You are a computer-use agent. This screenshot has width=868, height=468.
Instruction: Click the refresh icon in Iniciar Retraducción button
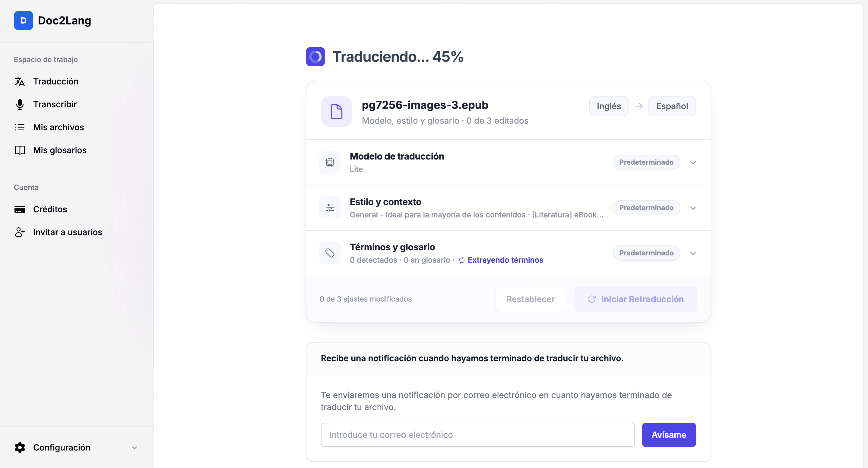[x=592, y=299]
